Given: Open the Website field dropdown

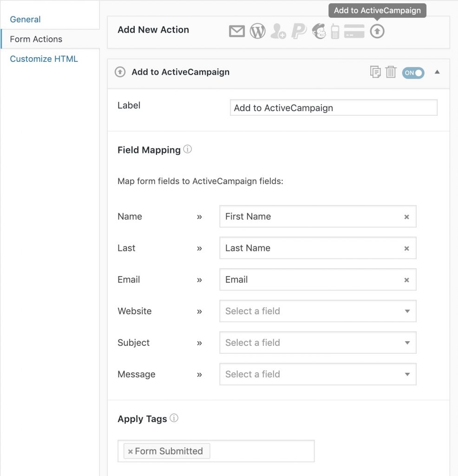Looking at the screenshot, I should click(318, 311).
